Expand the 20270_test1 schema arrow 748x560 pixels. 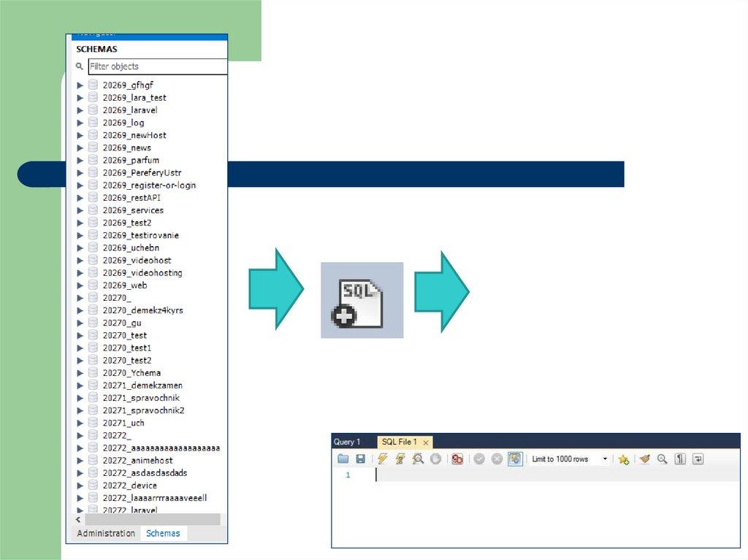pyautogui.click(x=80, y=348)
